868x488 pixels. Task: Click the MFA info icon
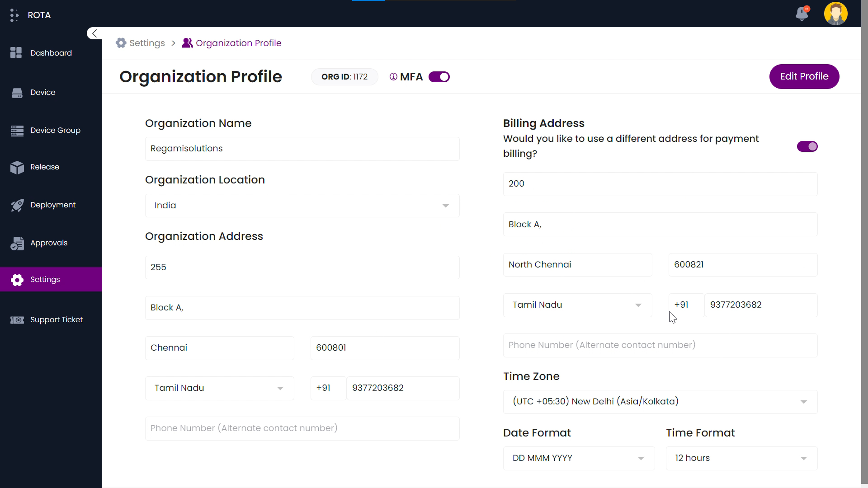tap(393, 77)
